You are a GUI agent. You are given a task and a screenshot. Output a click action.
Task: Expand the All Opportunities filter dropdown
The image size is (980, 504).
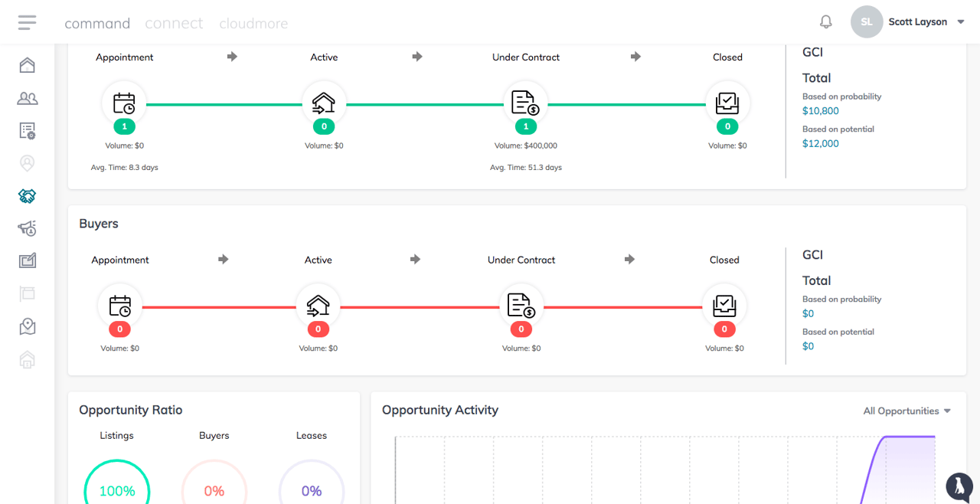click(x=906, y=411)
